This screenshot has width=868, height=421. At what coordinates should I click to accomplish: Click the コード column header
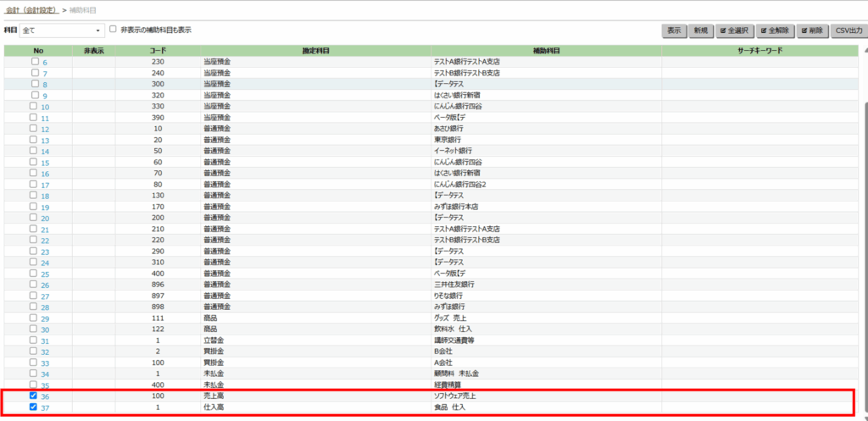pyautogui.click(x=157, y=51)
